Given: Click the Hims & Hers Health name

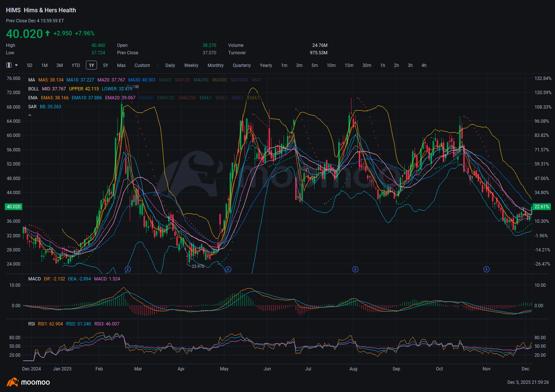Looking at the screenshot, I should [50, 10].
